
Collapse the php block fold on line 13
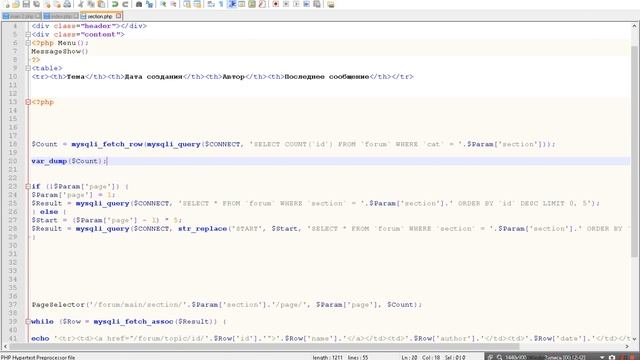click(28, 102)
